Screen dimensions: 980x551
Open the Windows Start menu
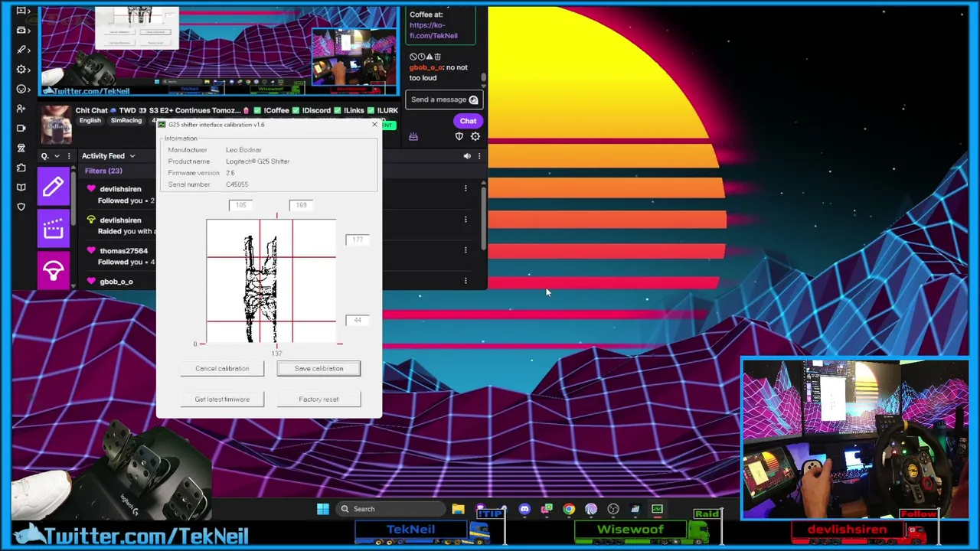pos(323,509)
